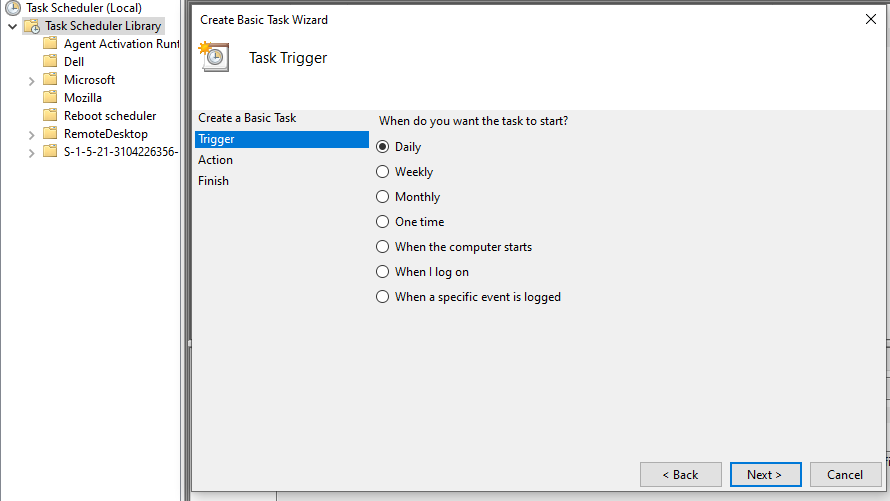This screenshot has width=890, height=501.
Task: Click the Next button
Action: click(x=766, y=474)
